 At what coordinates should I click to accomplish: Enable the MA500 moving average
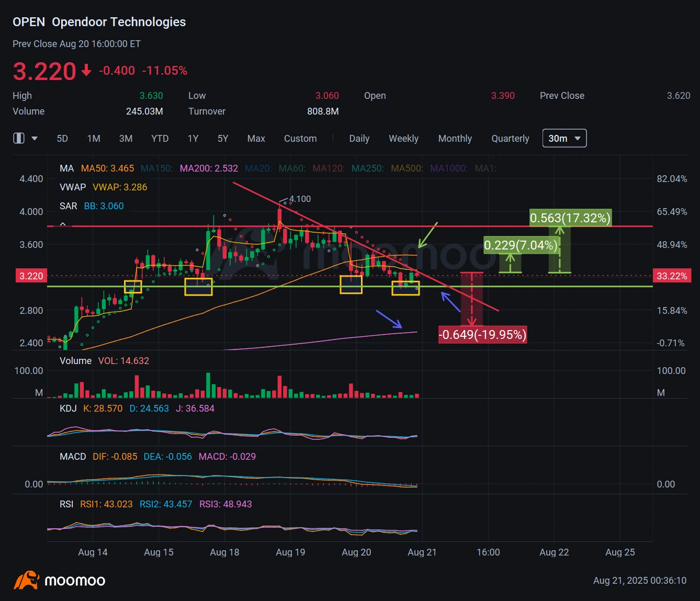tap(407, 168)
